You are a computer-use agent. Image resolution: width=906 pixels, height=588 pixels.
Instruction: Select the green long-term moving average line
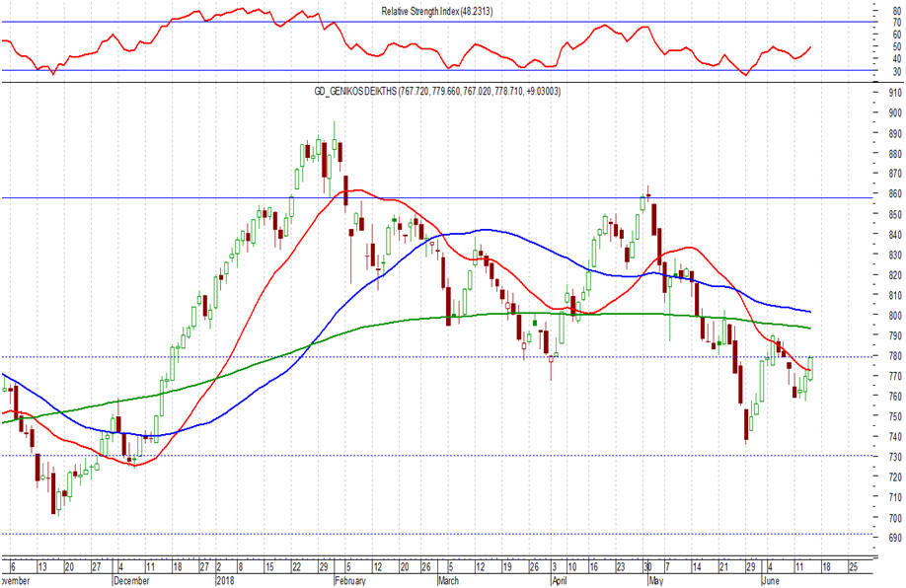click(x=405, y=322)
